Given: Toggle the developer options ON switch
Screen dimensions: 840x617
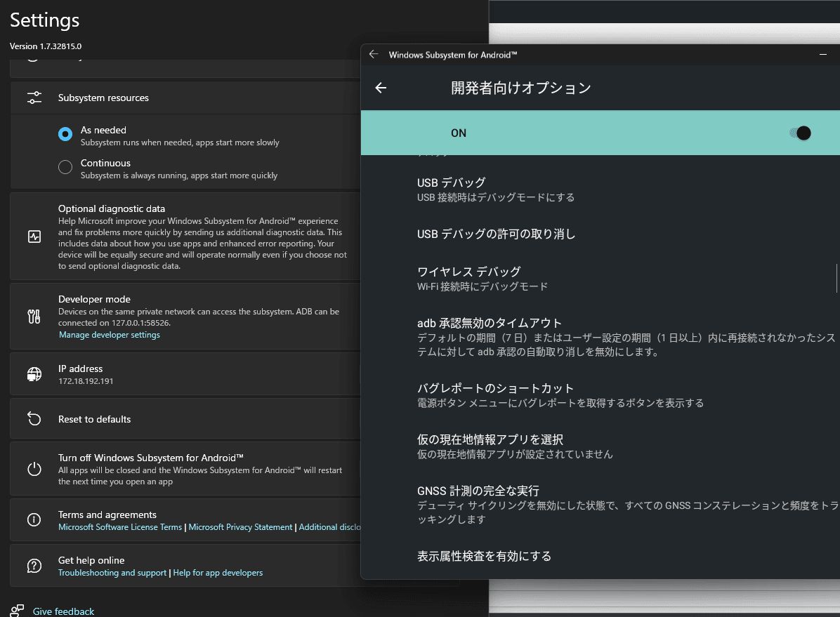Looking at the screenshot, I should point(800,133).
